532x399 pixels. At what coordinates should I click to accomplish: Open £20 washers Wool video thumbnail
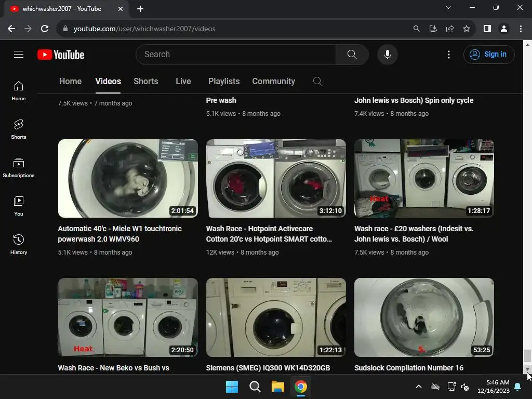(x=424, y=179)
